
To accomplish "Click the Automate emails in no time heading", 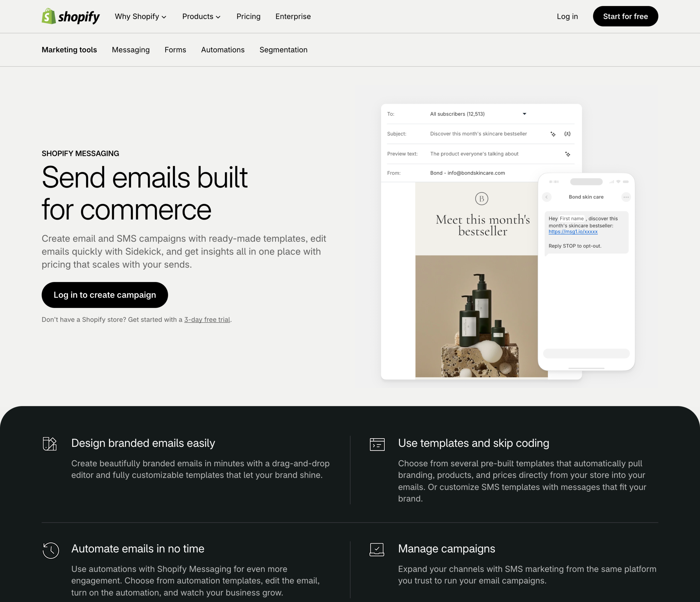I will click(x=138, y=549).
